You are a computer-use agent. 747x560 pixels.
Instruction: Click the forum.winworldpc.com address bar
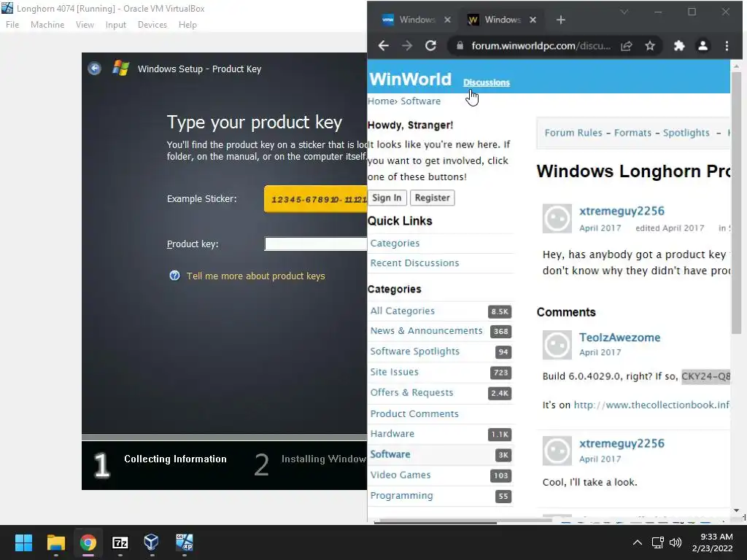pyautogui.click(x=541, y=46)
